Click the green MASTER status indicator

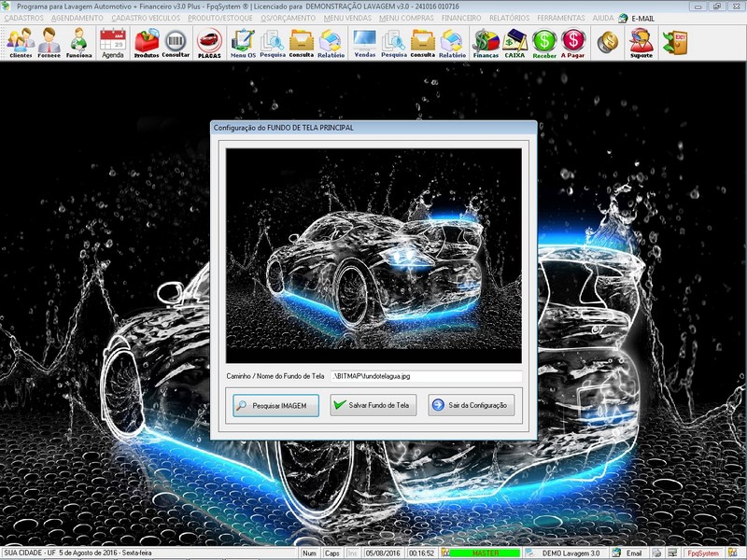point(485,553)
